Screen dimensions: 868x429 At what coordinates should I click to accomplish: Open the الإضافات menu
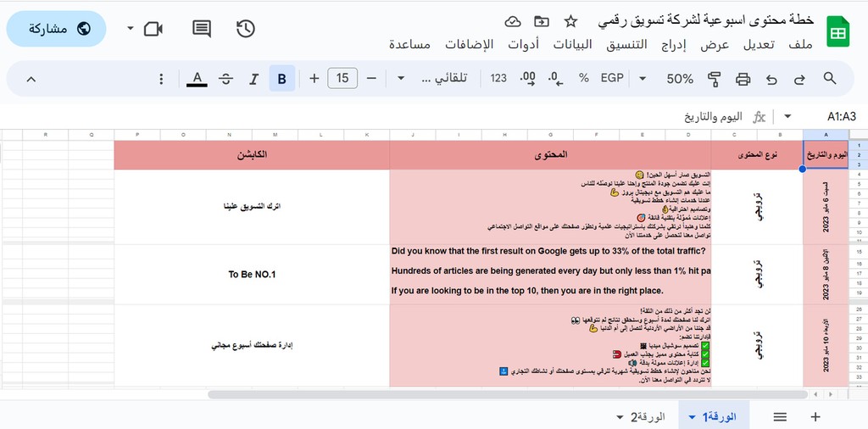tap(469, 45)
